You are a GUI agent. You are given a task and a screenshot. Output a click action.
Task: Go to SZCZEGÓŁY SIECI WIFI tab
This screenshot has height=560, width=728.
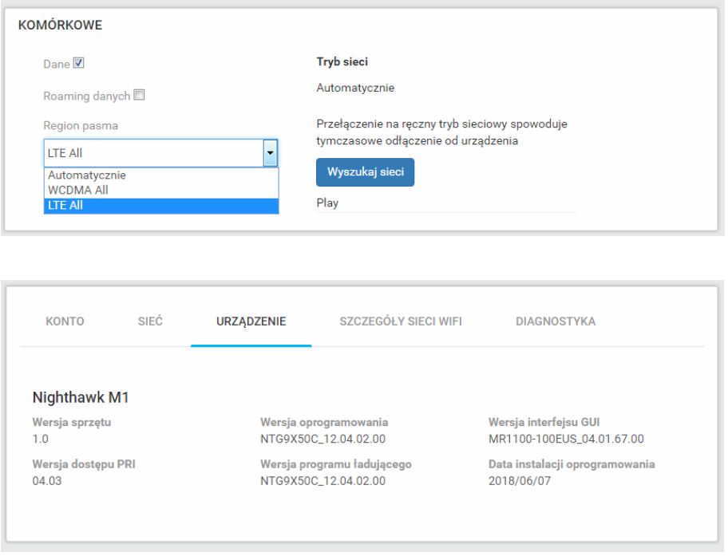point(401,321)
